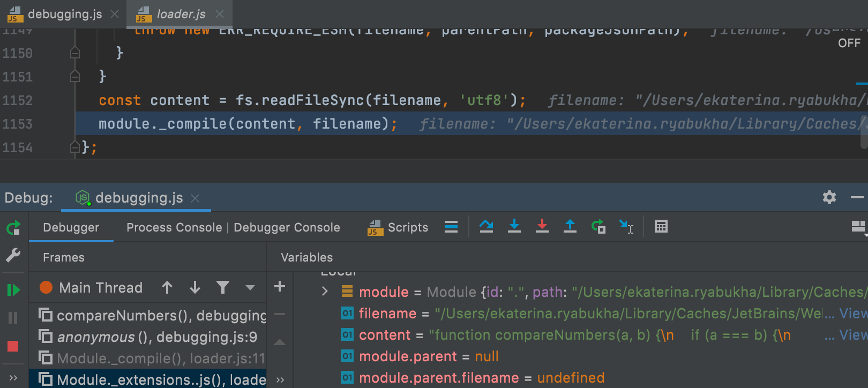Open debugger settings wrench icon

13,255
